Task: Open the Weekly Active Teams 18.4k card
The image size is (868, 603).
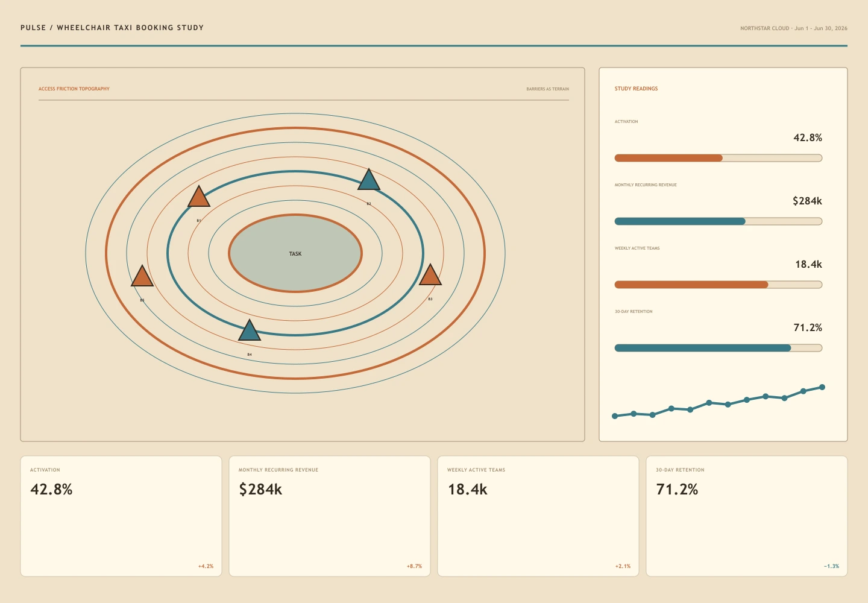Action: 538,516
